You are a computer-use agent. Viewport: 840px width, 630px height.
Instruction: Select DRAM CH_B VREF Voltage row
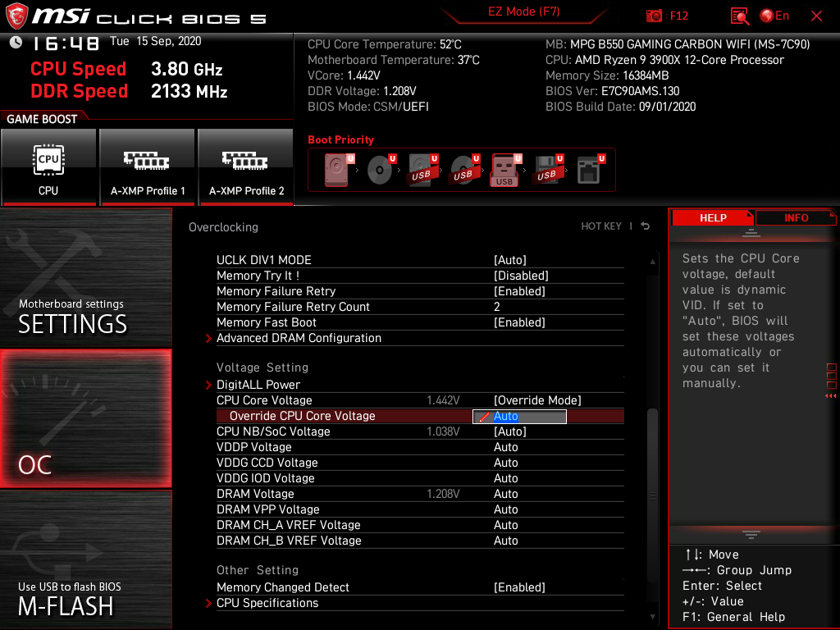420,540
